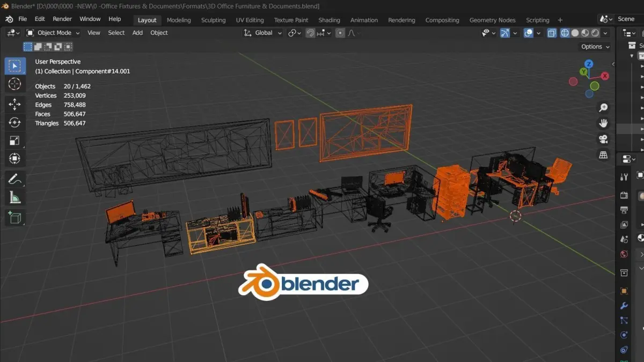644x362 pixels.
Task: Click the X axis on navigation gizmo
Action: (x=605, y=76)
